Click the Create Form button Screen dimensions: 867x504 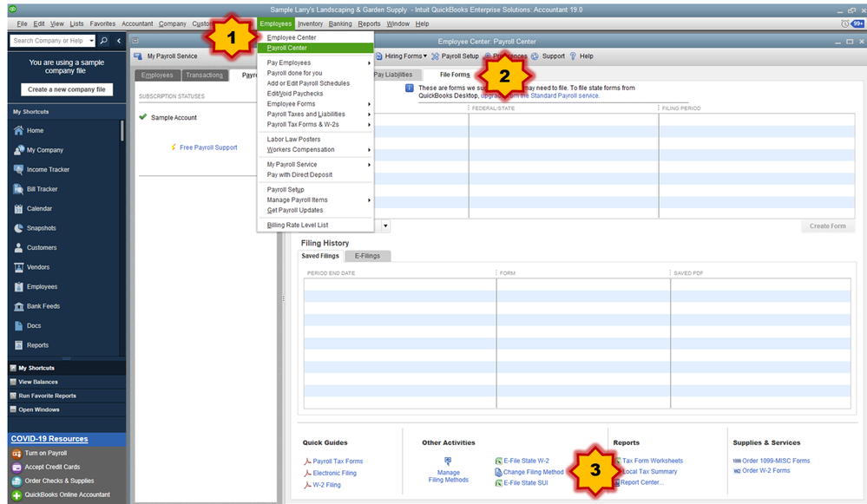(x=827, y=226)
